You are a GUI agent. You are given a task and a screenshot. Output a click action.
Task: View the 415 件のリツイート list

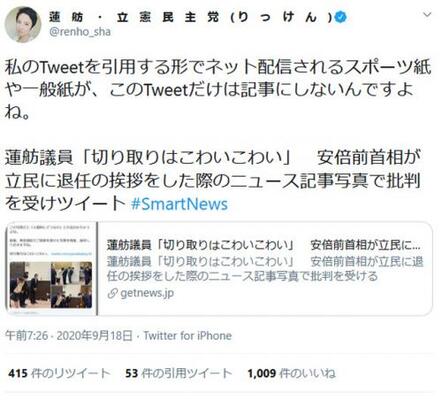coord(59,373)
